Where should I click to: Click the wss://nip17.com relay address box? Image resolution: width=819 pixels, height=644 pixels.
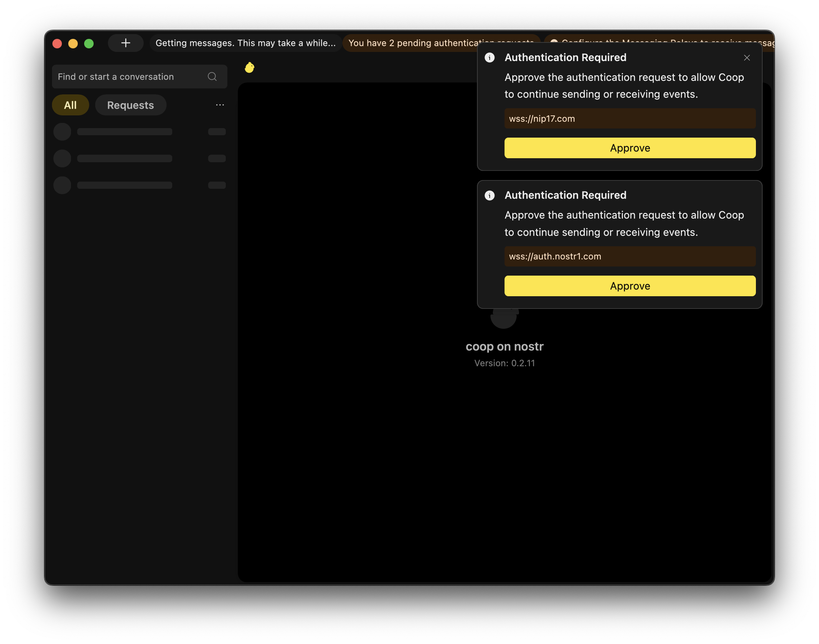630,119
